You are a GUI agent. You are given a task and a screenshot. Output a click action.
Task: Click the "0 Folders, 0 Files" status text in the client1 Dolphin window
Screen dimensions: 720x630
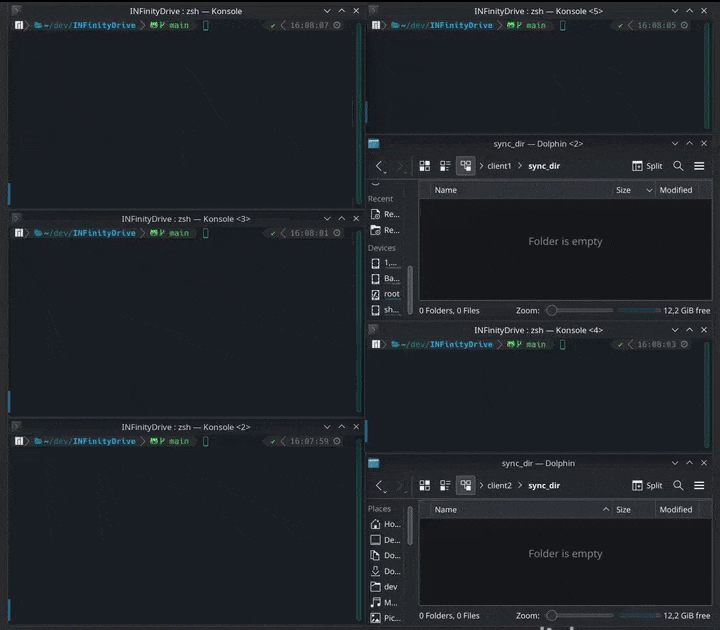(x=449, y=311)
